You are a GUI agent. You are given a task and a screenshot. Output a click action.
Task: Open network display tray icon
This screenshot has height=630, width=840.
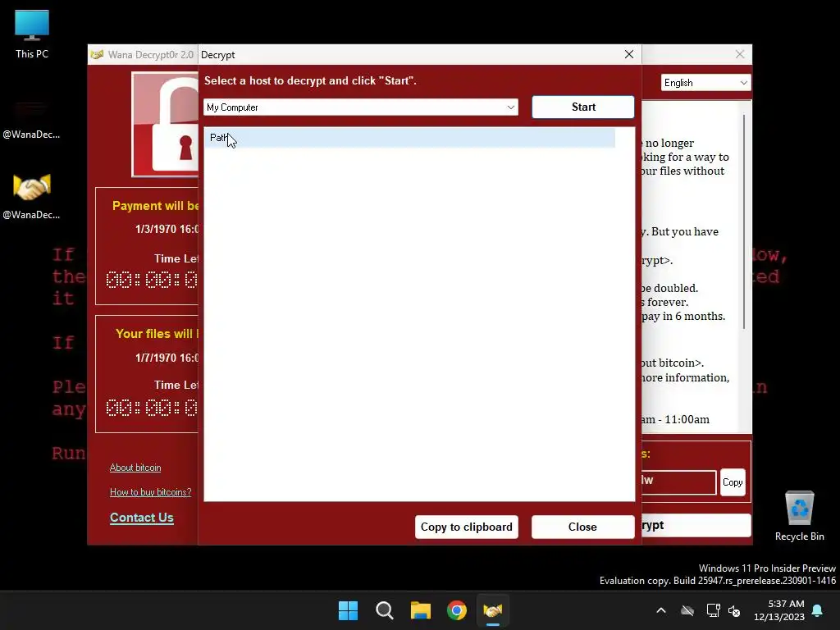pyautogui.click(x=713, y=610)
